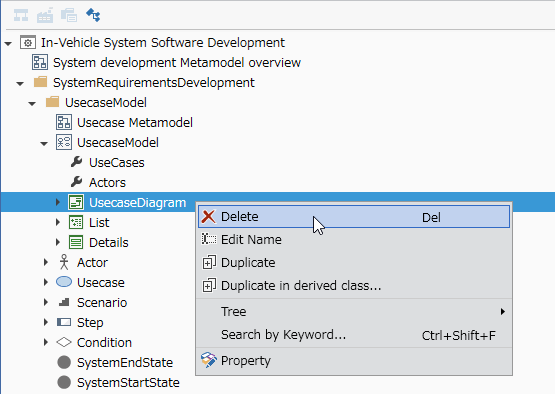
Task: Click the green List view icon
Action: (76, 222)
